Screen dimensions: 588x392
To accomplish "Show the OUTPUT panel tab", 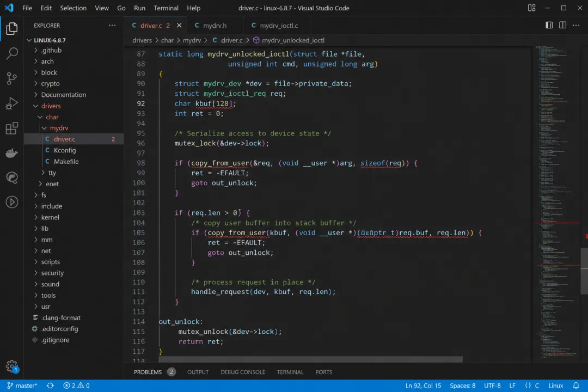I will tap(198, 372).
